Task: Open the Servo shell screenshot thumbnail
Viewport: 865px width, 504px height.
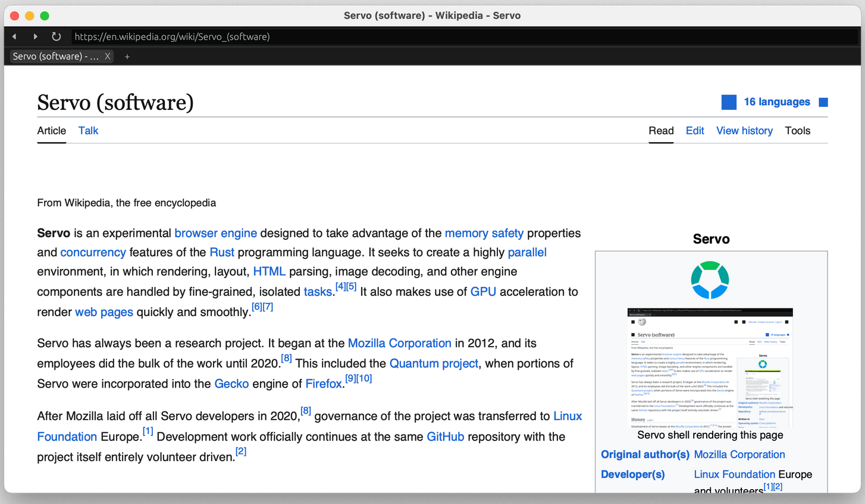Action: [710, 368]
